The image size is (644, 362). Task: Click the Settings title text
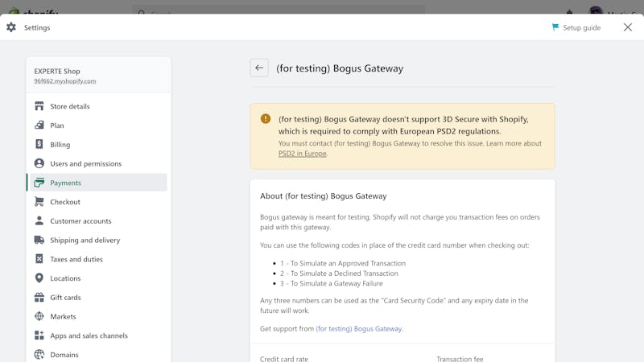pos(37,27)
